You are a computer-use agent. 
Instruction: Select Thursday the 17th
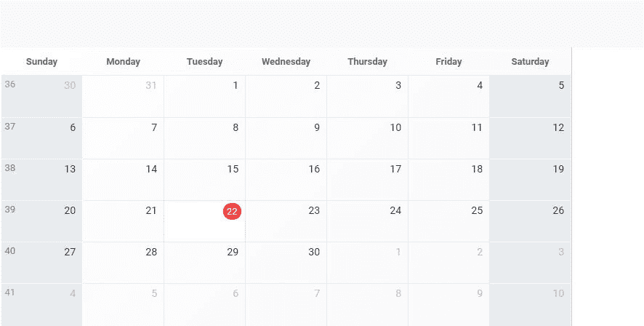(395, 170)
